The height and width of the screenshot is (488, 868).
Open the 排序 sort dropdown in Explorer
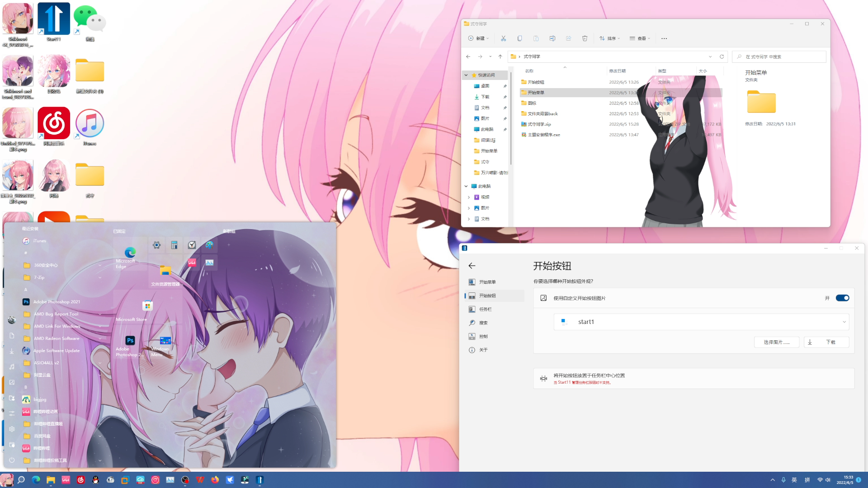point(609,38)
